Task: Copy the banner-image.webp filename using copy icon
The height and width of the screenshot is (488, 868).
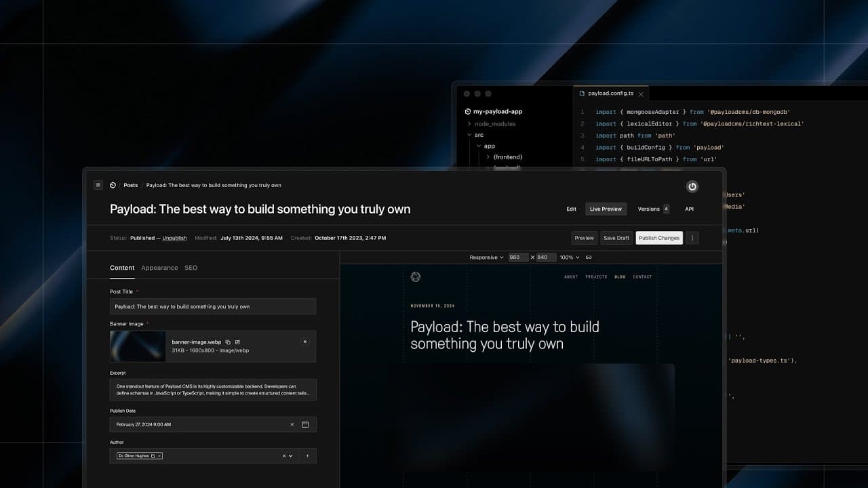Action: (x=228, y=342)
